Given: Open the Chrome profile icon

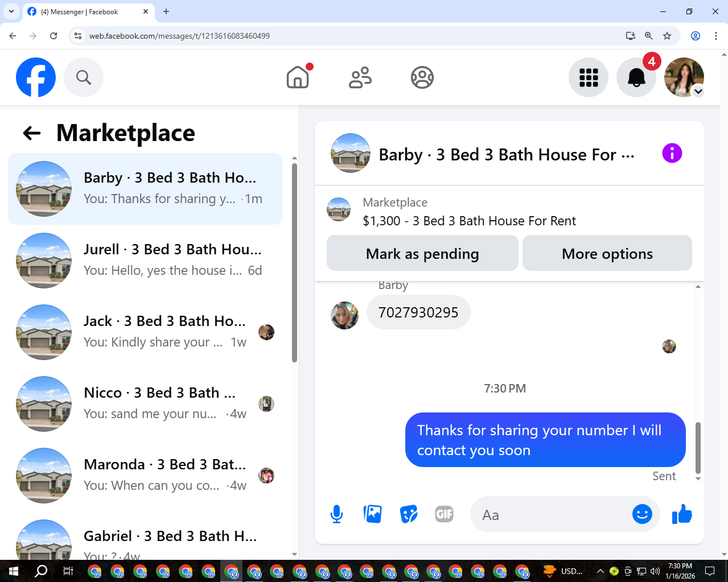Looking at the screenshot, I should [696, 36].
